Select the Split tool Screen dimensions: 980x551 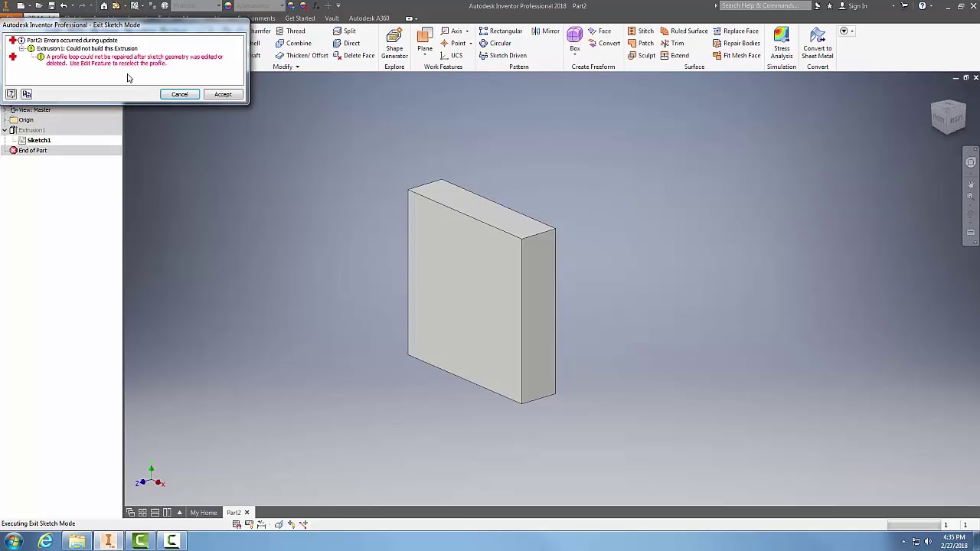pos(345,31)
